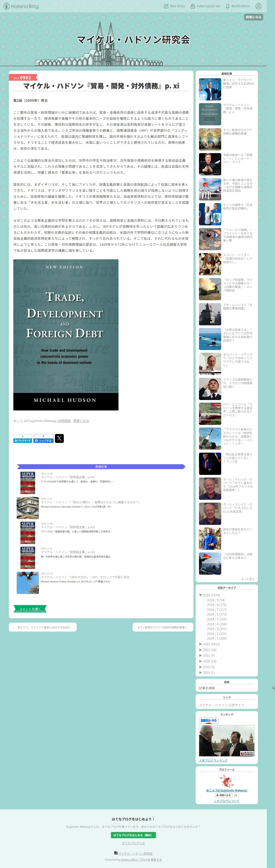This screenshot has width=275, height=868.
Task: Open archive month 2024 / 1 (300)
Action: pos(217,638)
